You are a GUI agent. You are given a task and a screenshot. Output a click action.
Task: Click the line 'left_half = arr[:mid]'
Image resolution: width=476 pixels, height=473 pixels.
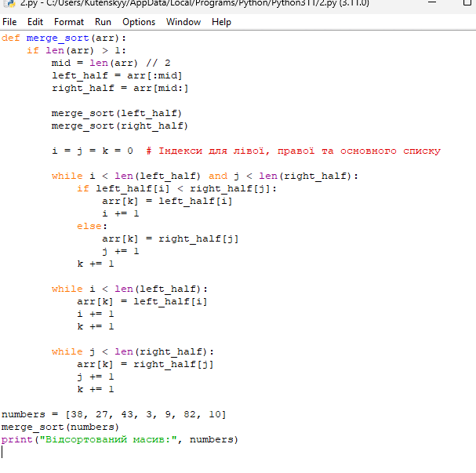pyautogui.click(x=117, y=75)
